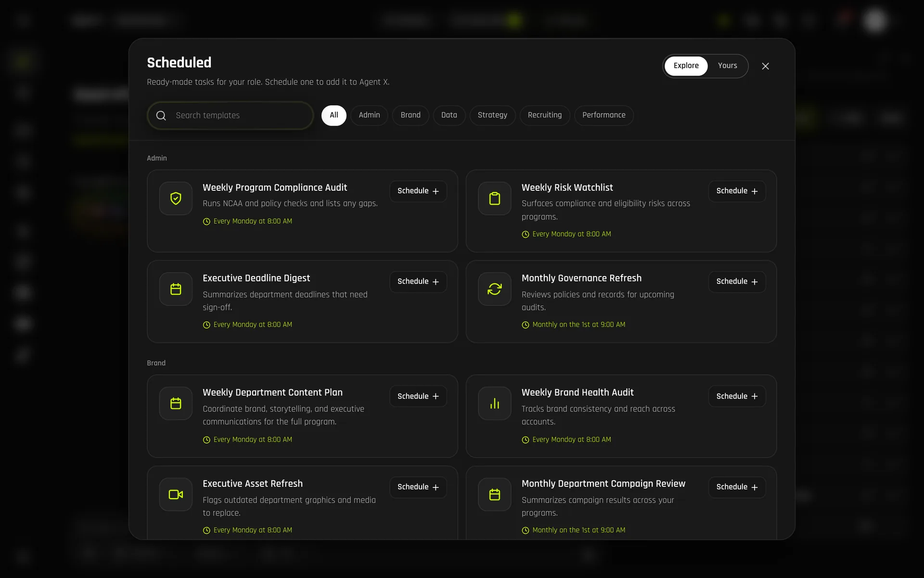Click the calendar icon for Executive Deadline Digest
Viewport: 924px width, 578px height.
tap(176, 289)
